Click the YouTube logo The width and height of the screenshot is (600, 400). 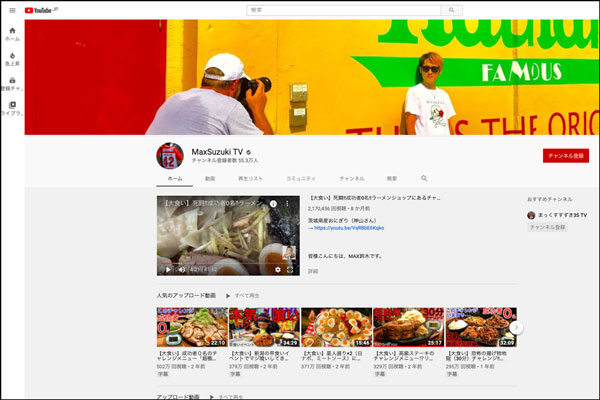pos(39,10)
